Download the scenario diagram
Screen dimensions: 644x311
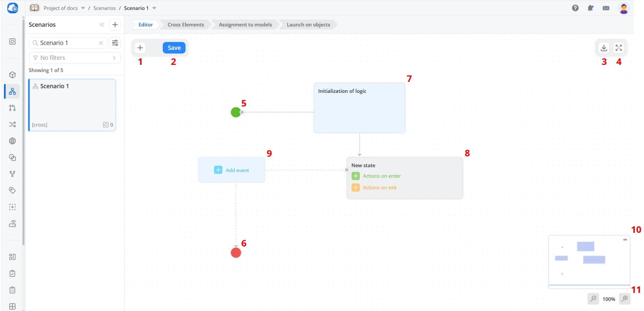point(604,48)
